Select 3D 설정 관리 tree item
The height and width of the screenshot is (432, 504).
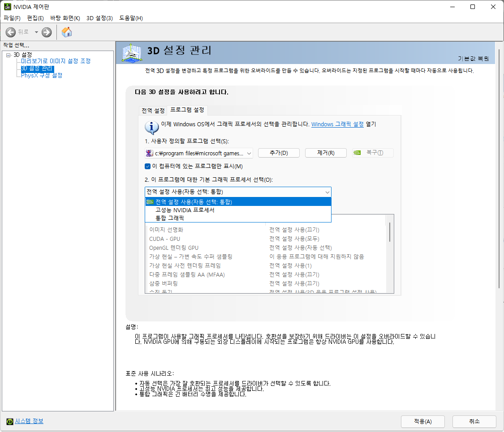point(37,68)
